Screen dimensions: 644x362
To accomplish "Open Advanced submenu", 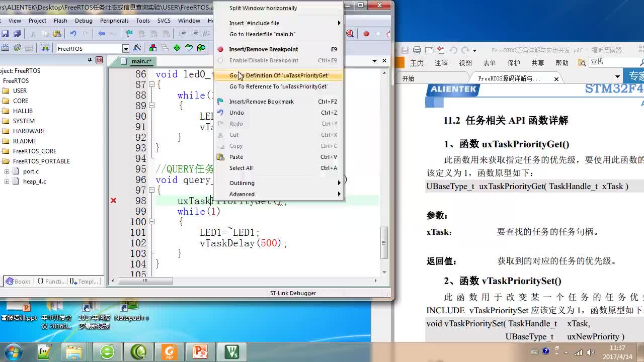I will (279, 194).
